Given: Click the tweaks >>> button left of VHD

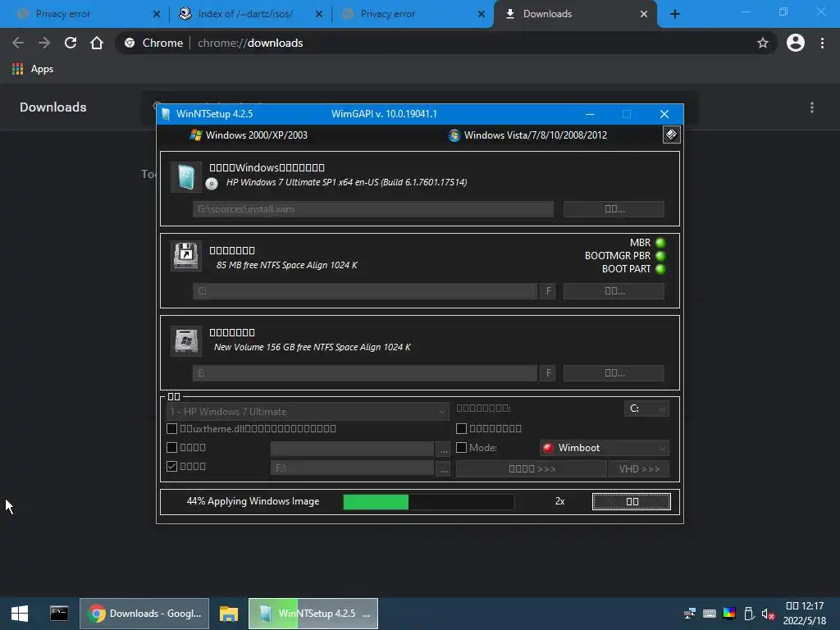Looking at the screenshot, I should [532, 468].
